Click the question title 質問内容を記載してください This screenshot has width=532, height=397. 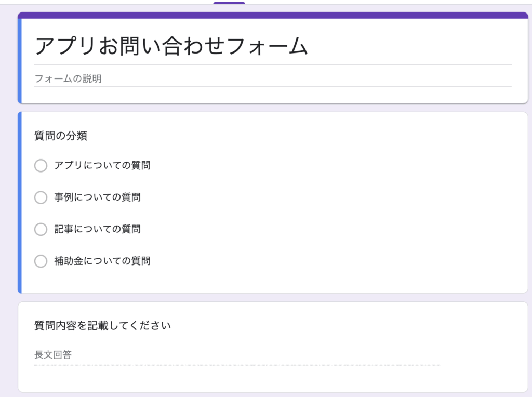tap(102, 326)
